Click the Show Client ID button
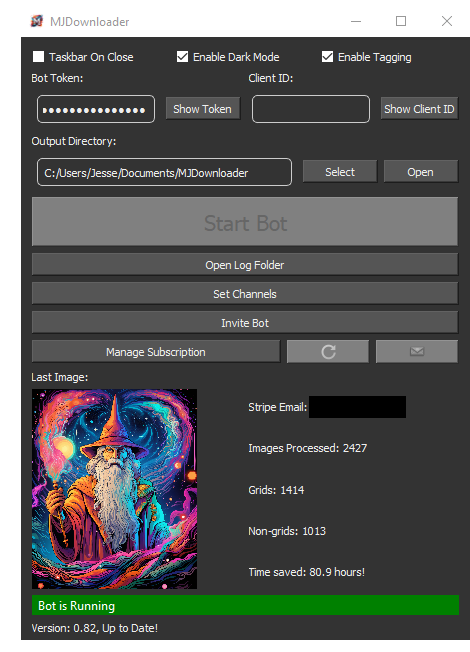 [419, 109]
